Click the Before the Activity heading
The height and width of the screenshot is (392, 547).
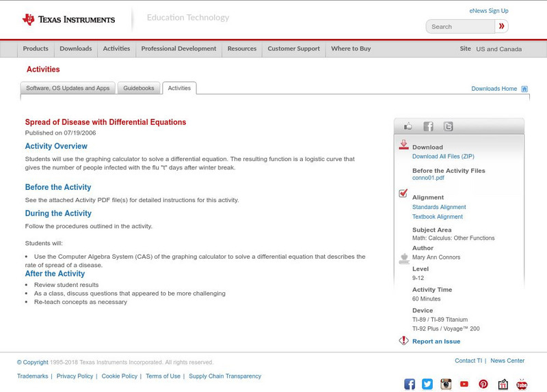point(58,187)
